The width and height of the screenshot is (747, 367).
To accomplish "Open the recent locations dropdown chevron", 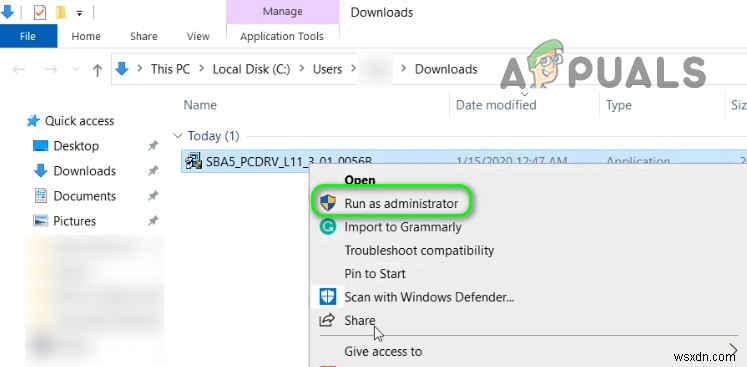I will point(75,70).
